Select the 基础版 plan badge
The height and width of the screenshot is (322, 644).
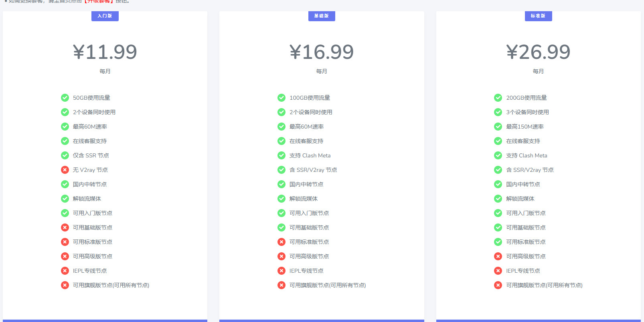pyautogui.click(x=322, y=16)
